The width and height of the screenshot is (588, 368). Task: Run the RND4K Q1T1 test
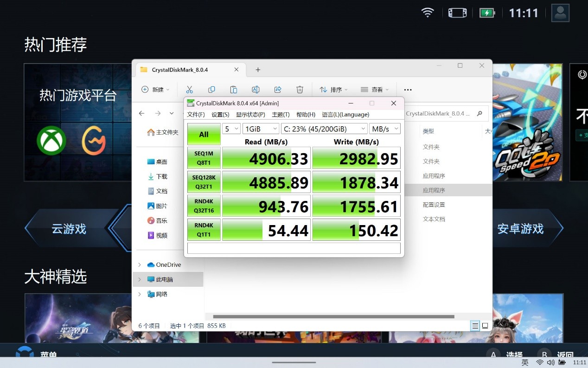point(204,230)
